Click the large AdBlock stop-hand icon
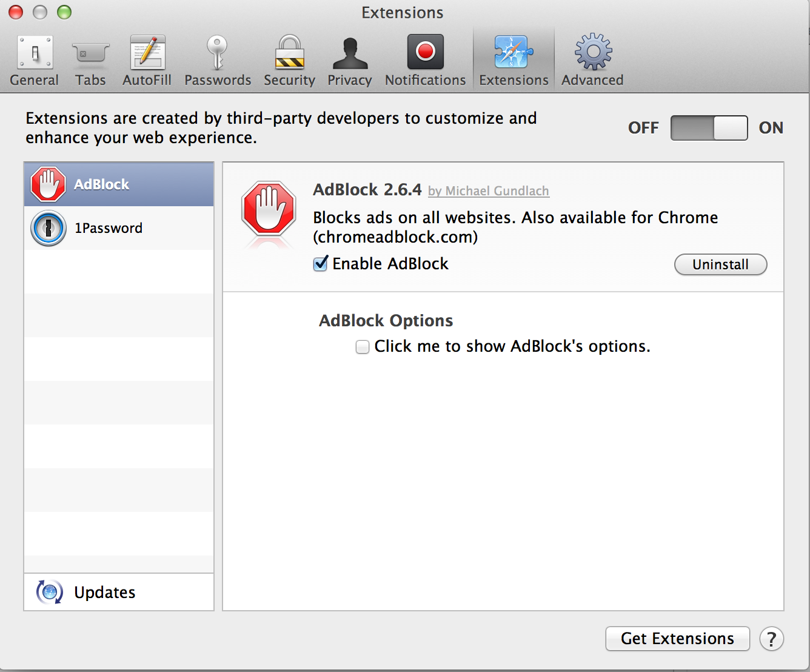Screen dimensions: 810x672 (x=269, y=209)
